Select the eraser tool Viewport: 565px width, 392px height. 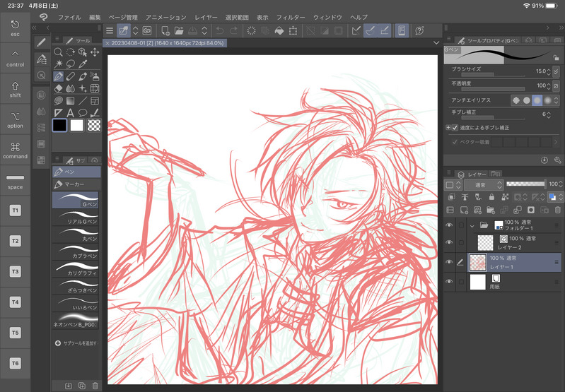coord(58,88)
